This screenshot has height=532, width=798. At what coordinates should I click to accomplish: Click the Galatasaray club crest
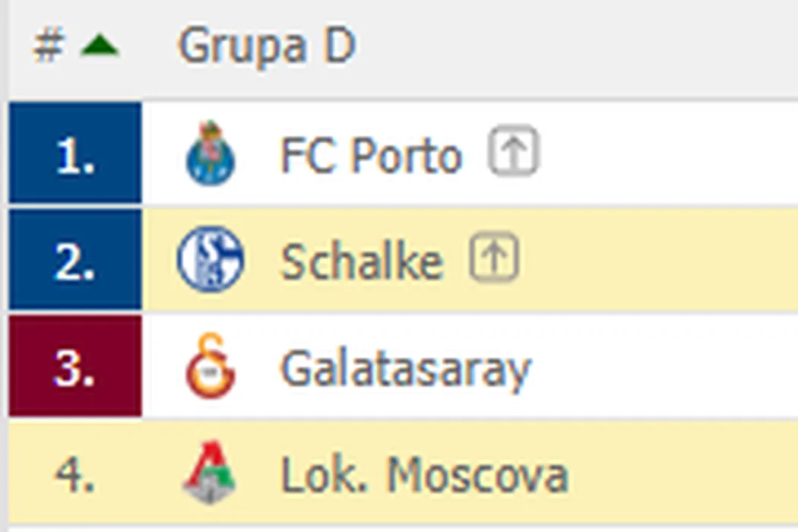pos(211,367)
